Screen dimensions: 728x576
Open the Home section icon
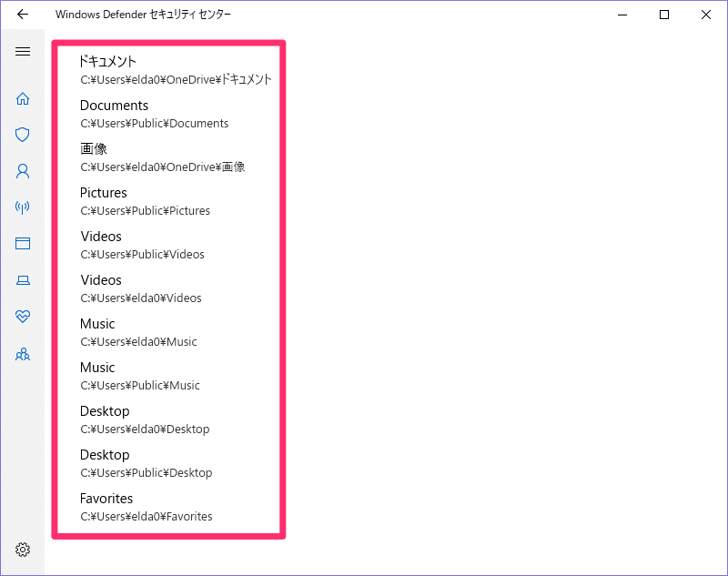coord(22,98)
